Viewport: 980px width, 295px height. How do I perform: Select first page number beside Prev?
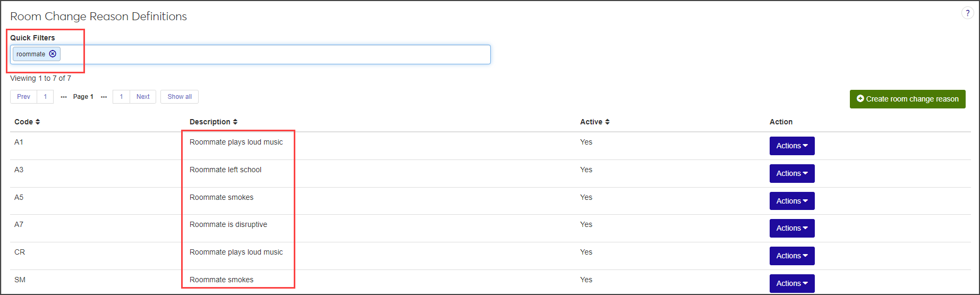[x=45, y=97]
